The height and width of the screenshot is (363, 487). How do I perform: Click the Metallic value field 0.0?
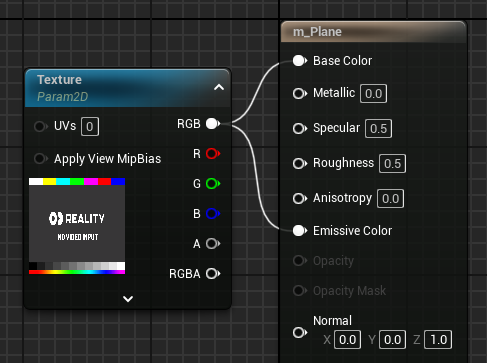coord(373,93)
